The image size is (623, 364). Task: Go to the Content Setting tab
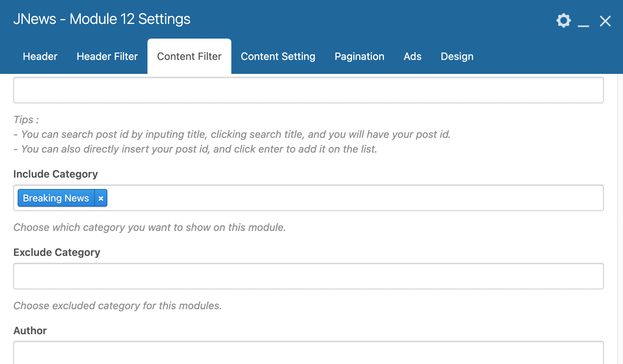pyautogui.click(x=278, y=56)
